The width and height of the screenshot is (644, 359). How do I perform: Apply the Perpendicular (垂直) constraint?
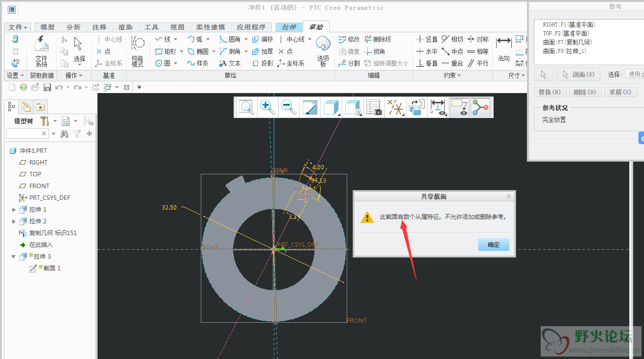tap(427, 63)
